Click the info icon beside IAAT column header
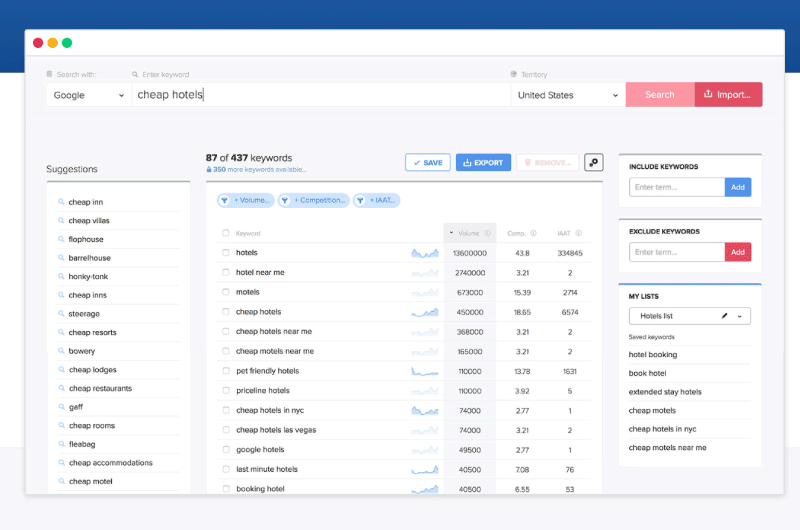Viewport: 800px width, 530px height. pyautogui.click(x=579, y=233)
